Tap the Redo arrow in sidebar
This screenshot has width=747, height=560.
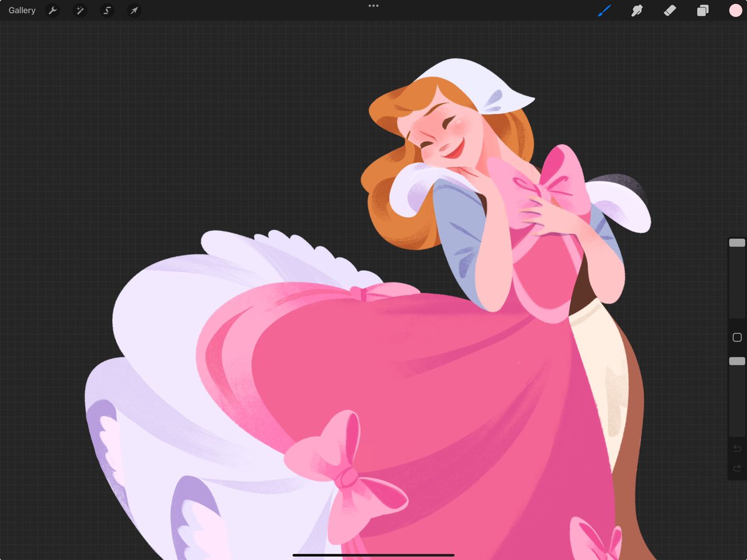(737, 468)
